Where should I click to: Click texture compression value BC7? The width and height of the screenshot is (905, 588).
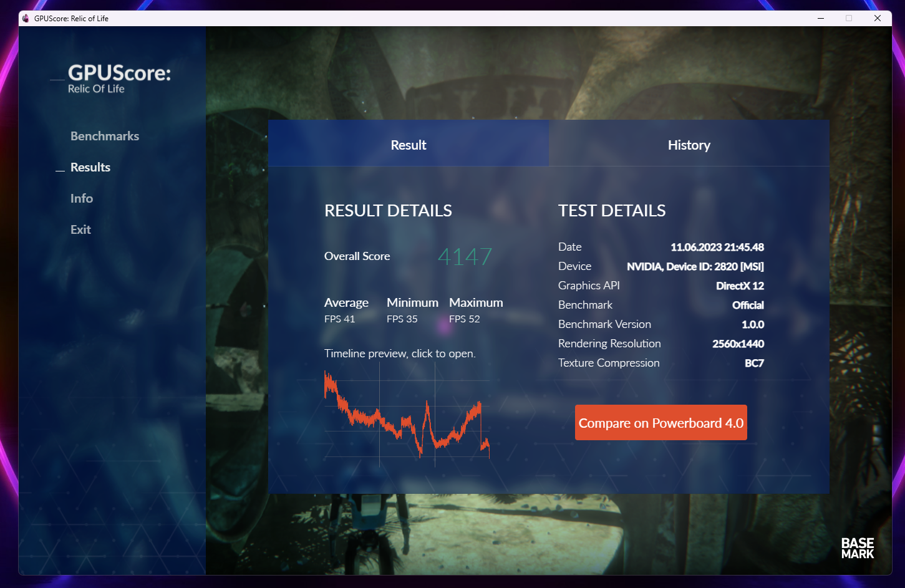click(755, 363)
